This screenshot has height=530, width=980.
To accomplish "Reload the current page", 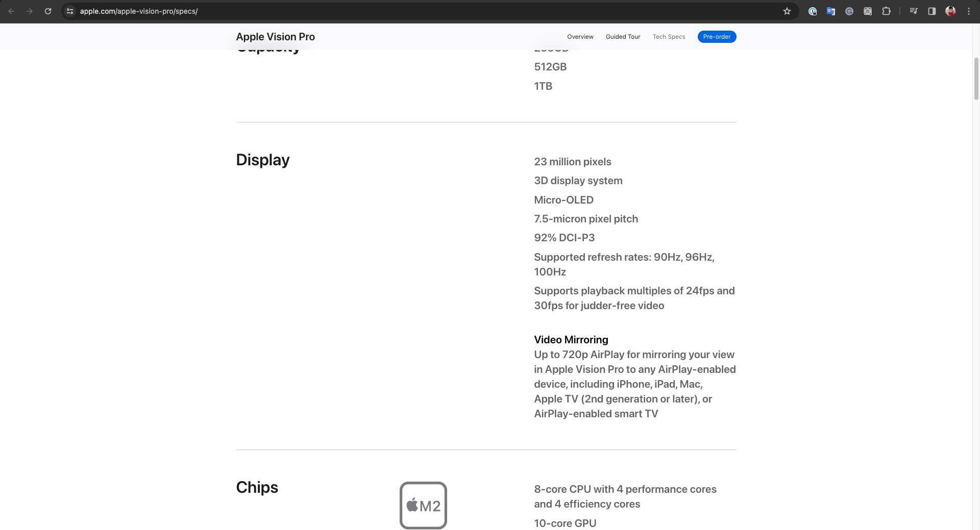I will tap(48, 11).
